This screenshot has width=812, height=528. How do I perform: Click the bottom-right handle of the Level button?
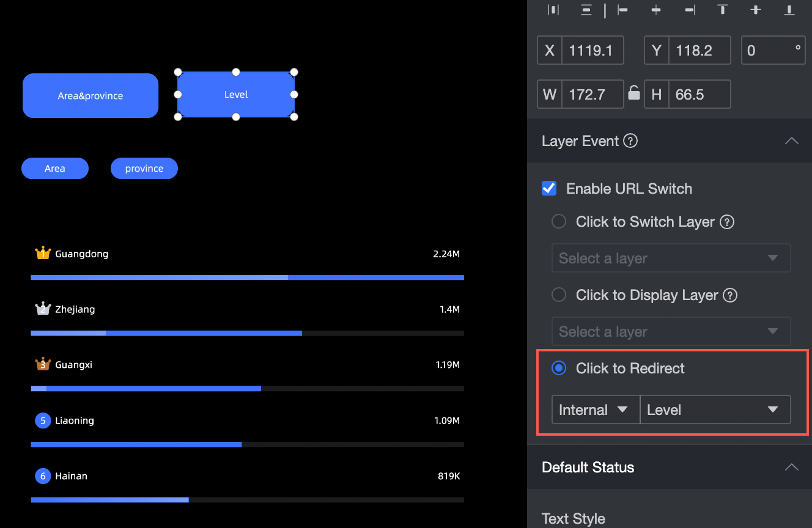pos(294,117)
